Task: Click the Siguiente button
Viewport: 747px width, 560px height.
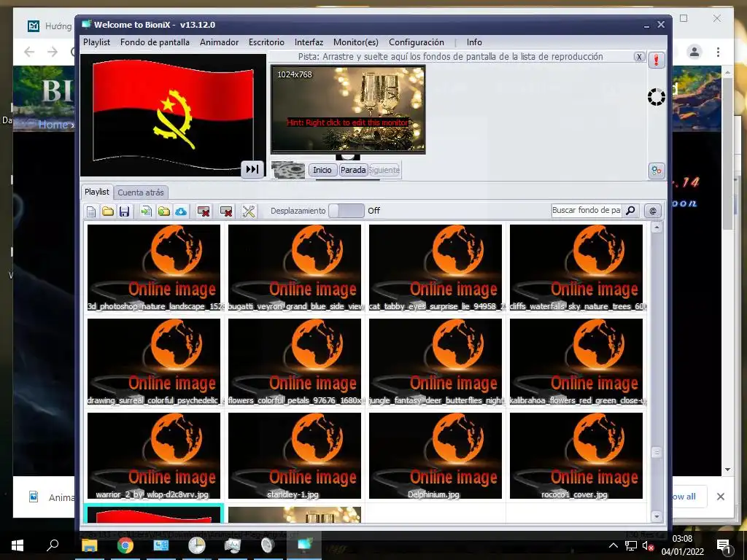Action: tap(384, 170)
